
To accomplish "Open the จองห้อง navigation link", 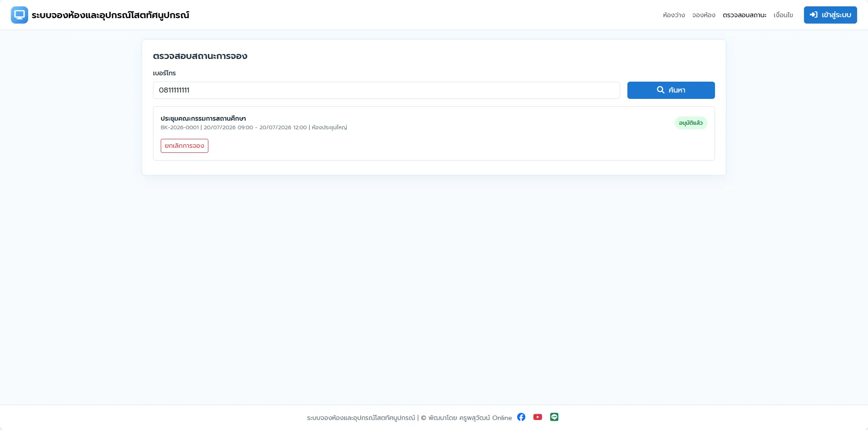I will [704, 15].
